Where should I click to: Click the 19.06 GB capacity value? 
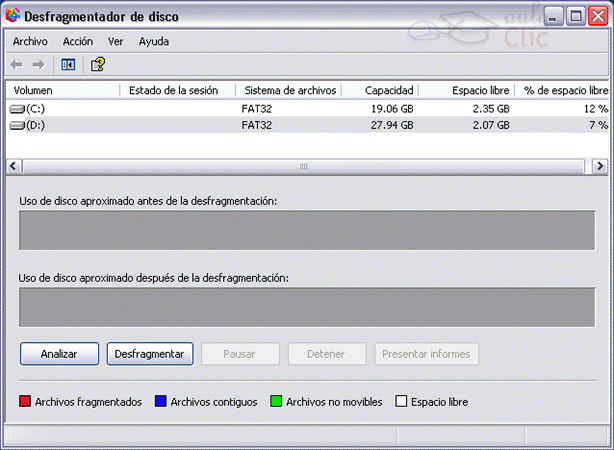point(392,109)
